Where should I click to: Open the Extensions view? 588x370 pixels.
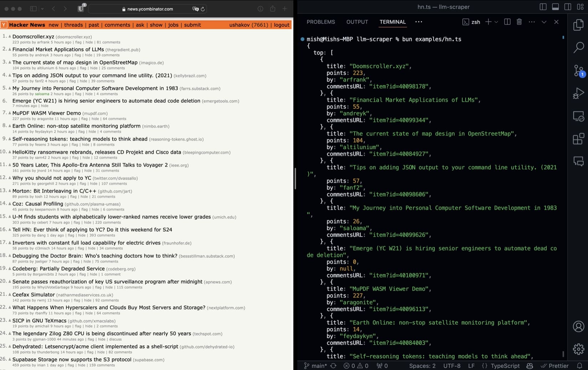coord(578,139)
